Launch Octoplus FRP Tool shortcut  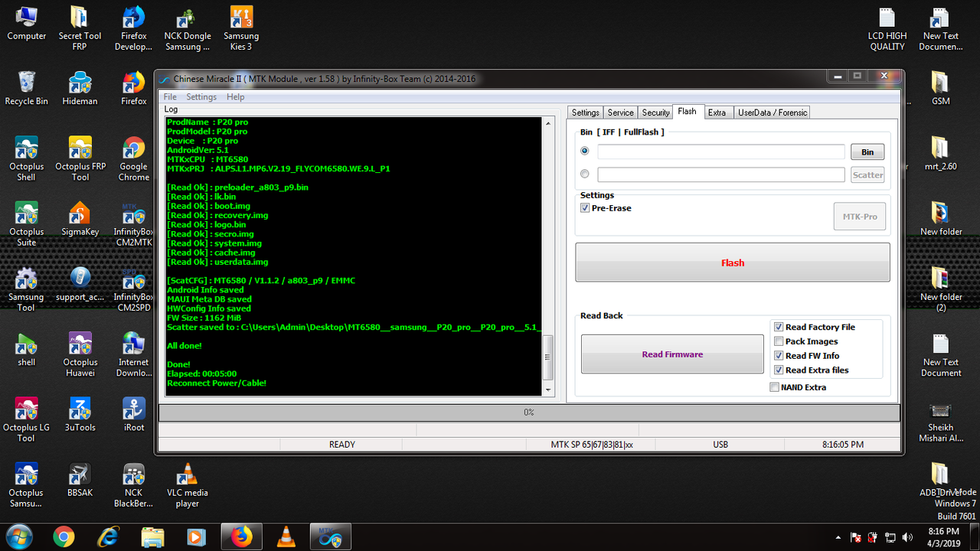80,158
